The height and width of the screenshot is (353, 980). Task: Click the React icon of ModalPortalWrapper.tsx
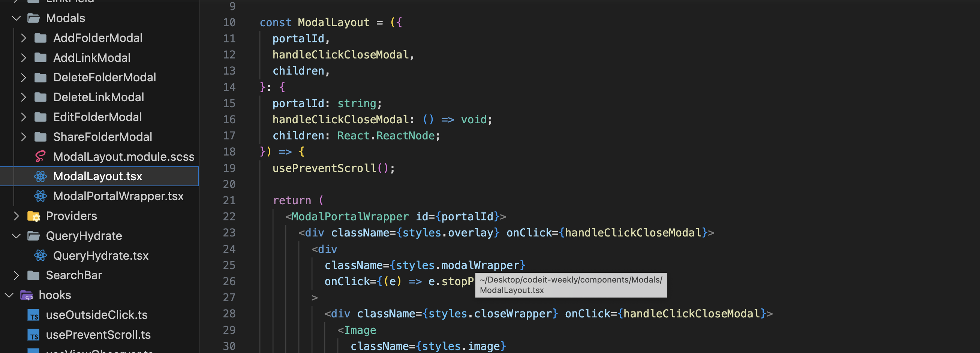[40, 196]
